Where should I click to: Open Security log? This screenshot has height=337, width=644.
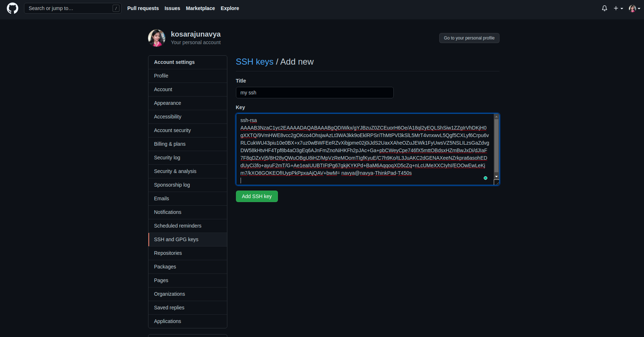click(188, 158)
